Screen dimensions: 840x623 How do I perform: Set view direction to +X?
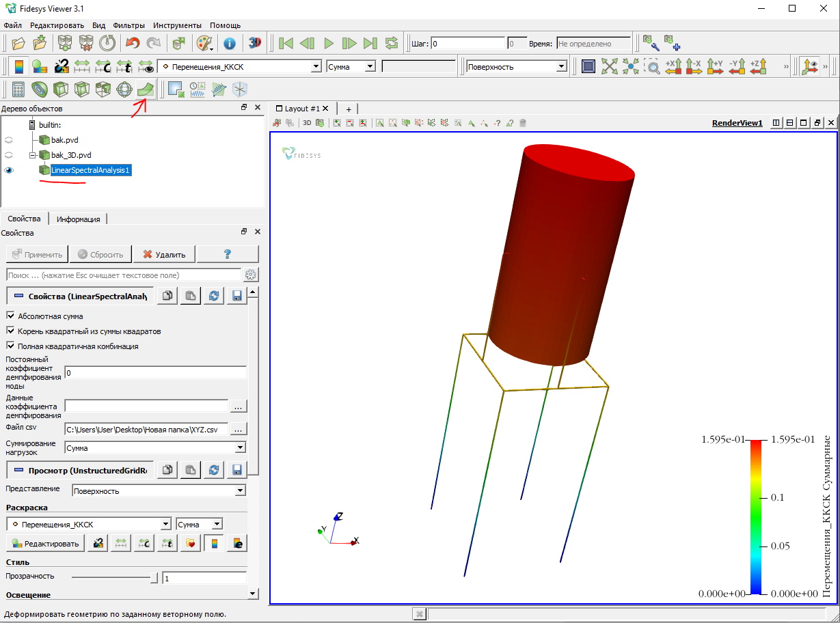point(673,66)
